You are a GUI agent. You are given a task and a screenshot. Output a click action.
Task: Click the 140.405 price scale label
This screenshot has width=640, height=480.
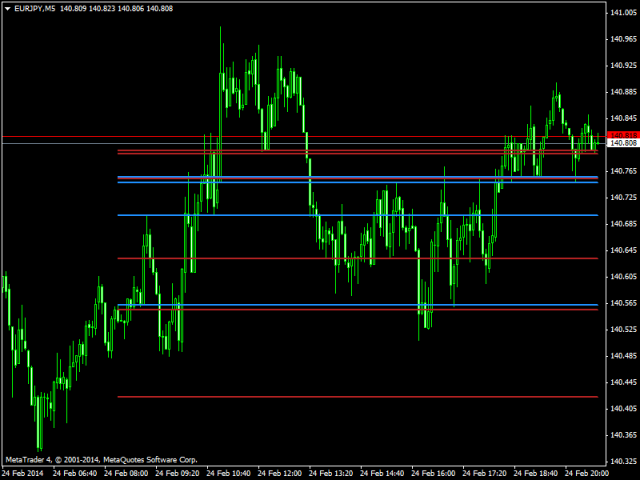click(623, 409)
